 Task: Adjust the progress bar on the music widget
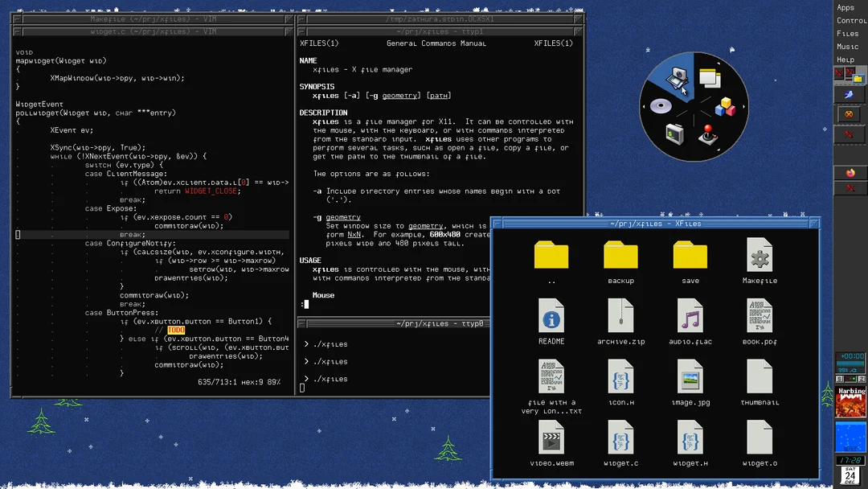[x=850, y=363]
